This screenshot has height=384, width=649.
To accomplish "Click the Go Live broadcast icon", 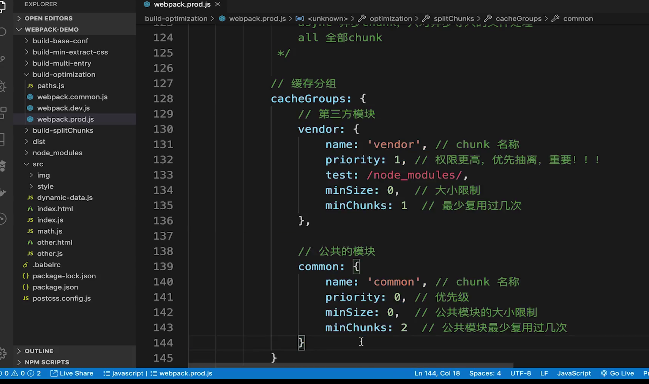I will pos(604,373).
